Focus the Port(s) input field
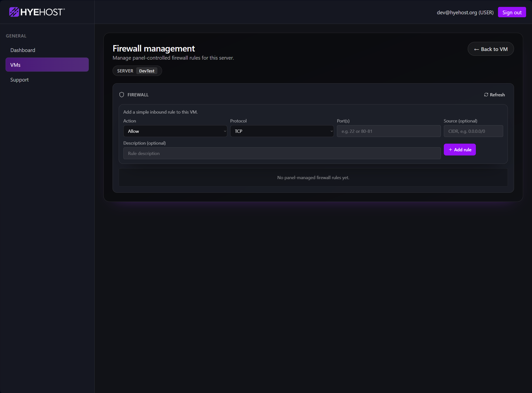Image resolution: width=532 pixels, height=393 pixels. pyautogui.click(x=388, y=131)
